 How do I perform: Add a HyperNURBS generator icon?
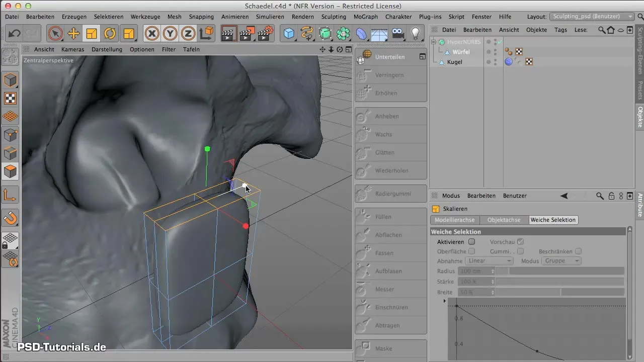point(326,34)
